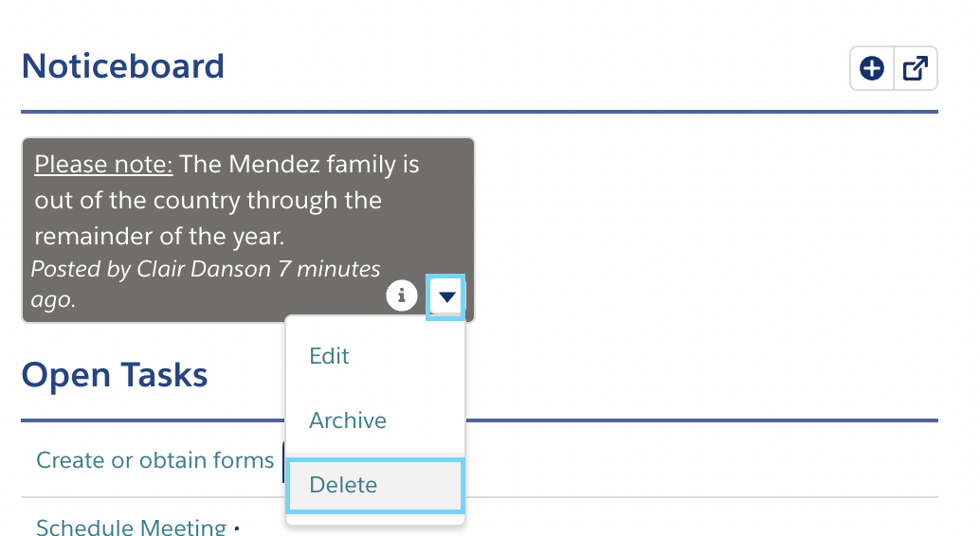This screenshot has height=536, width=980.
Task: Select the Mendez family notice body text
Action: click(227, 200)
